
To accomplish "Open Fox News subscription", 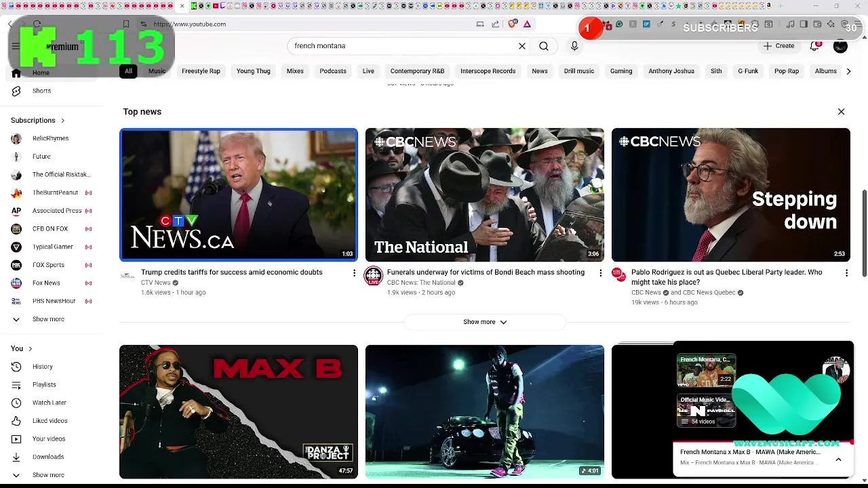I will click(52, 283).
